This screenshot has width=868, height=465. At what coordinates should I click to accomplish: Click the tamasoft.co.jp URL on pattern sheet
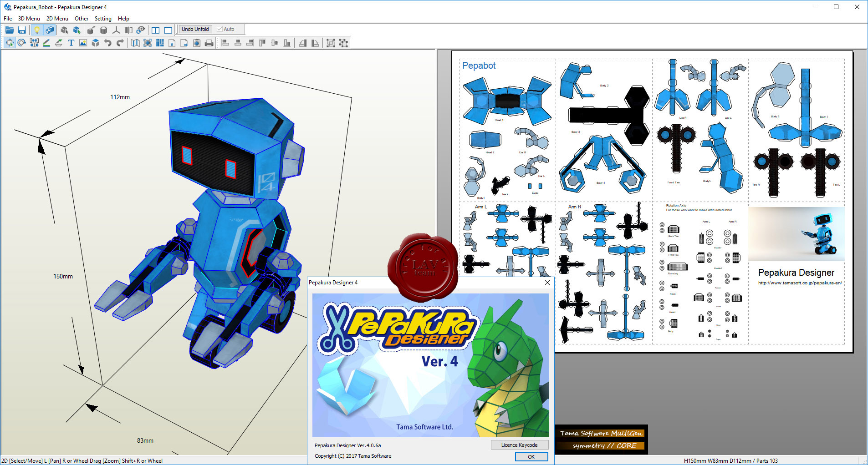click(x=800, y=283)
